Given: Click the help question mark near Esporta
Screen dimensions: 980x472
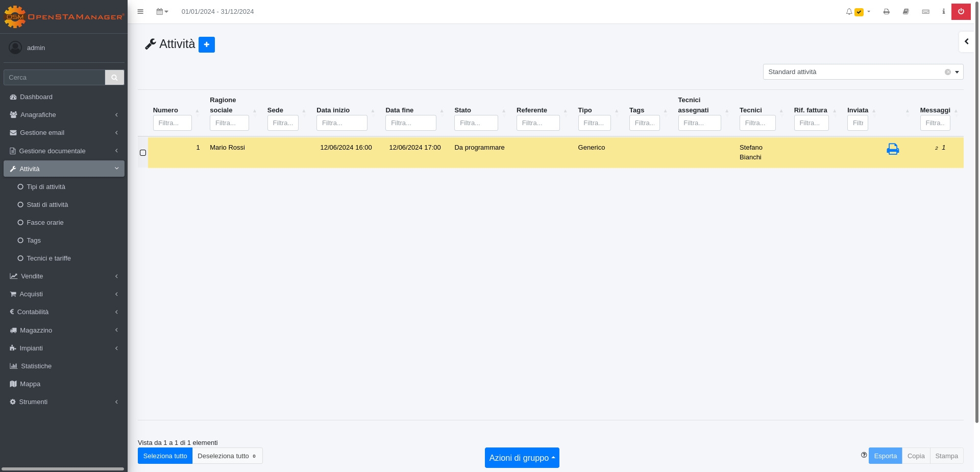Looking at the screenshot, I should tap(864, 455).
